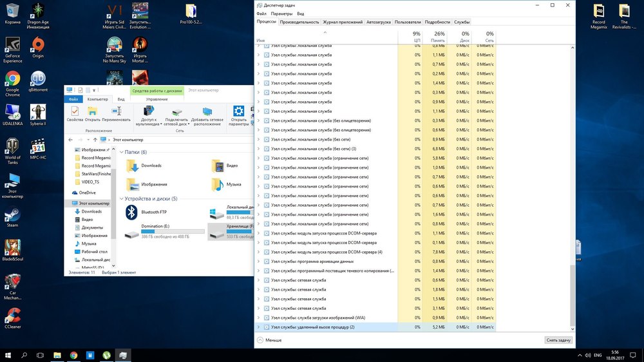The image size is (644, 362).
Task: Open the Доступ к мультимедиа dropdown
Action: (x=152, y=124)
